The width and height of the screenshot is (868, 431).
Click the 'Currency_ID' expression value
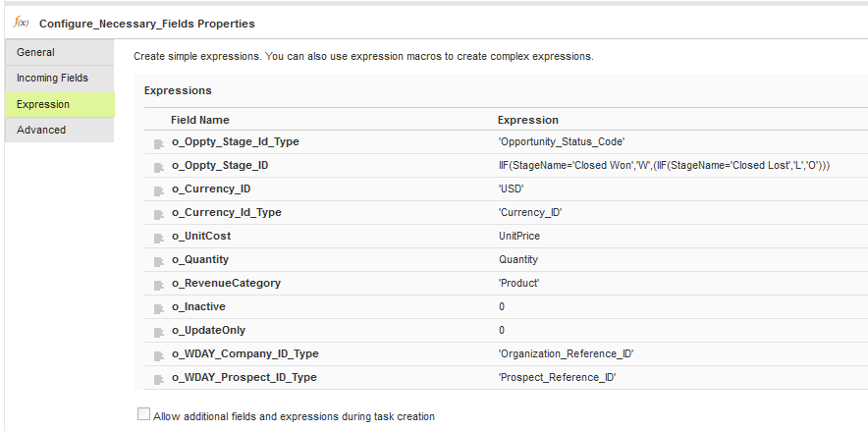pyautogui.click(x=530, y=212)
